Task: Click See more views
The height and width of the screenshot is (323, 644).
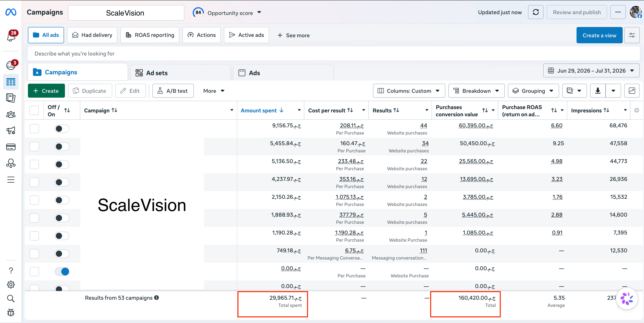Action: click(x=294, y=35)
